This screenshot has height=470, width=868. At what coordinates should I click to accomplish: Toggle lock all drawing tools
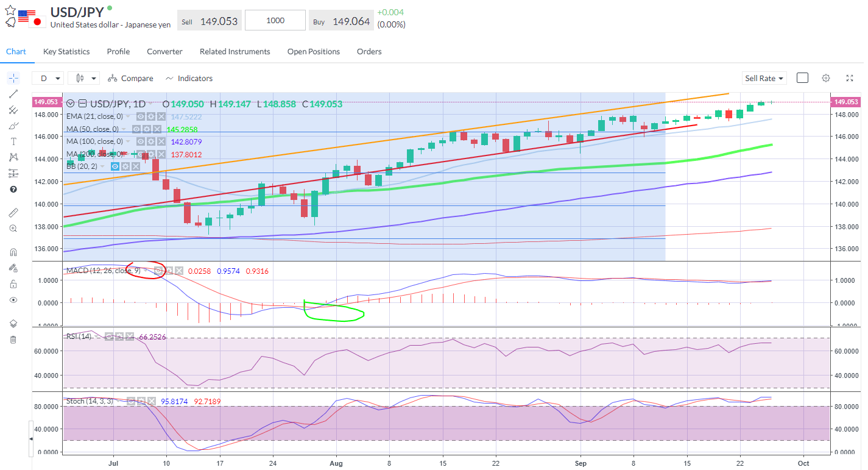(x=13, y=283)
